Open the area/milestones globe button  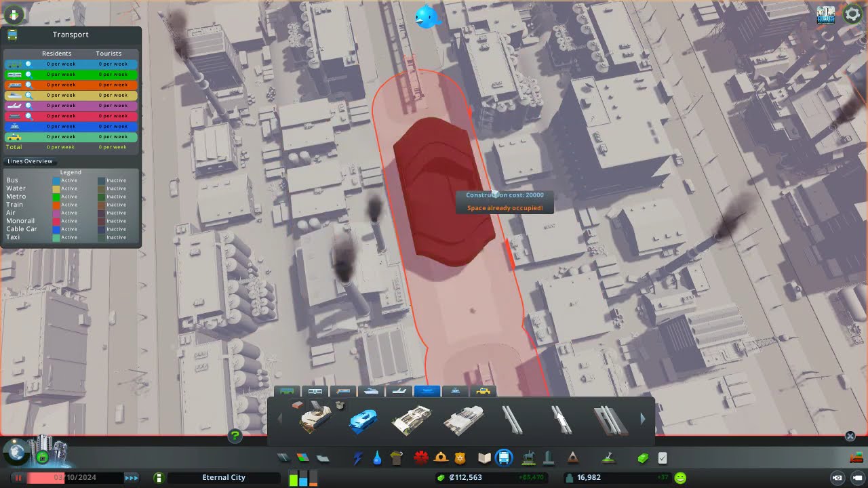(x=16, y=451)
